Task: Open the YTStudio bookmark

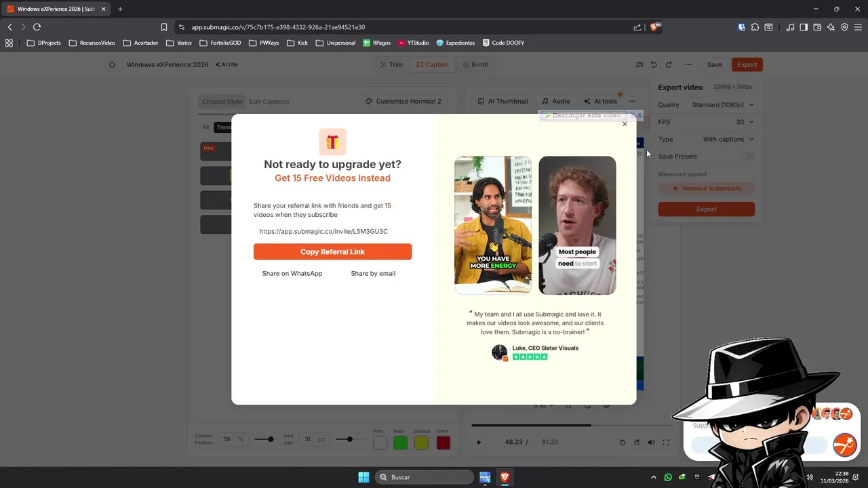Action: tap(413, 43)
